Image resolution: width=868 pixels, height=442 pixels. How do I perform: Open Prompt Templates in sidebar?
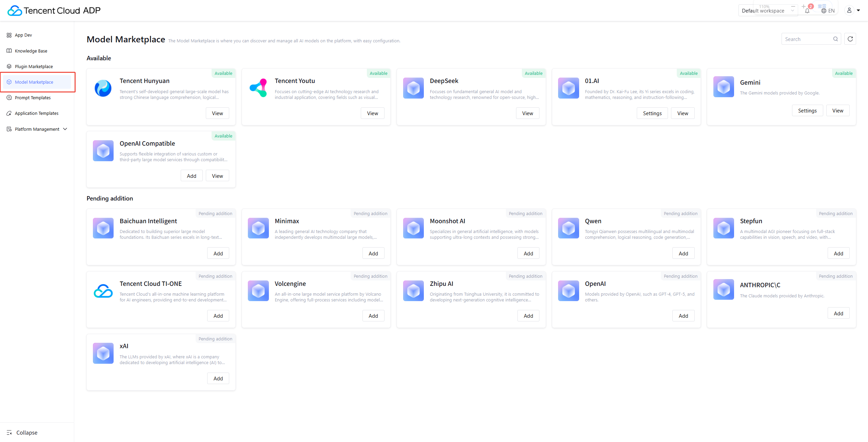(33, 98)
